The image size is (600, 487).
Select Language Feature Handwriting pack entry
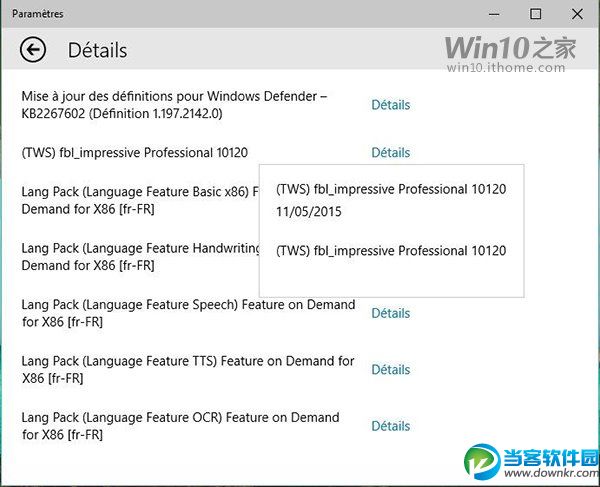(x=140, y=257)
